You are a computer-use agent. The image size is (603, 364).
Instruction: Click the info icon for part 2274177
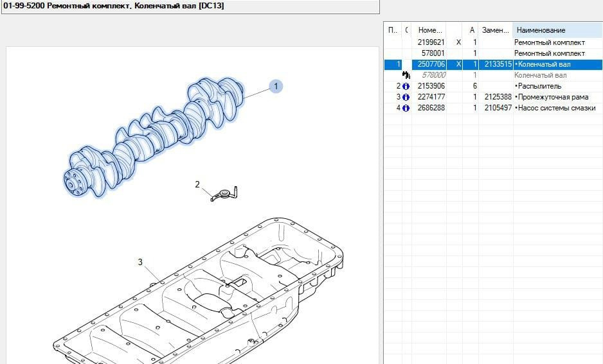click(x=406, y=97)
